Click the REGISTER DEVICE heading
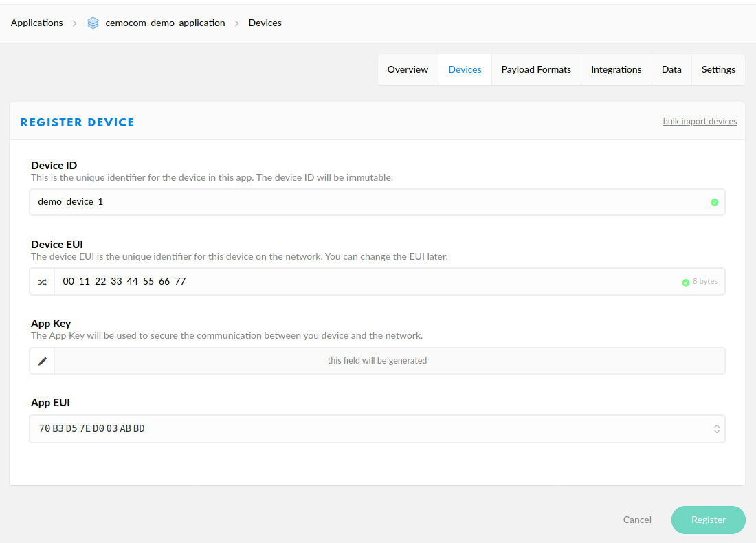756x543 pixels. tap(77, 122)
